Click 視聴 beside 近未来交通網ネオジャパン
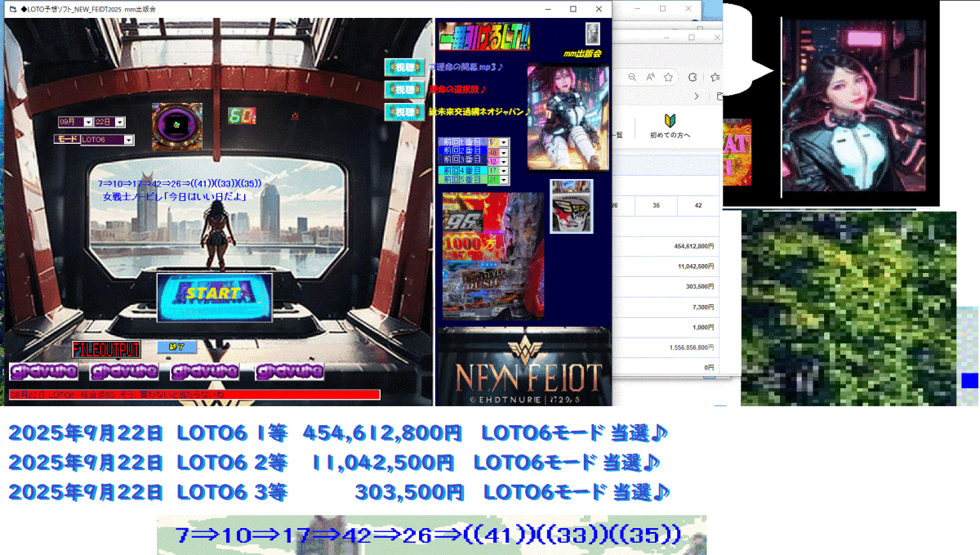 click(404, 111)
